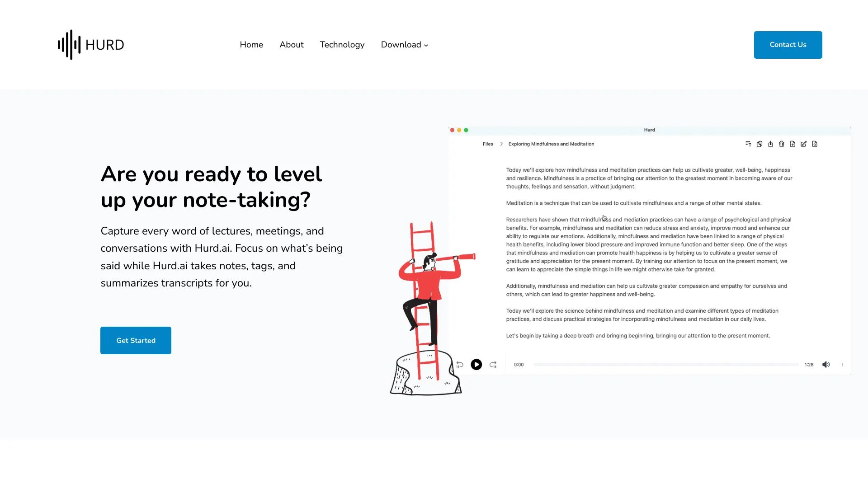868x488 pixels.
Task: Mute the audio with the speaker icon
Action: [826, 364]
